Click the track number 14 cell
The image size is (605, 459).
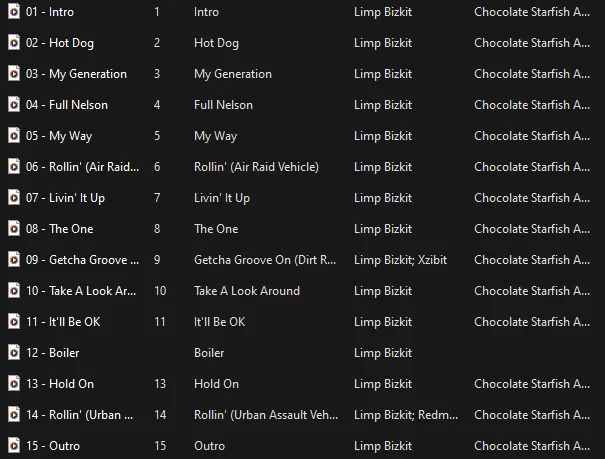tap(160, 415)
